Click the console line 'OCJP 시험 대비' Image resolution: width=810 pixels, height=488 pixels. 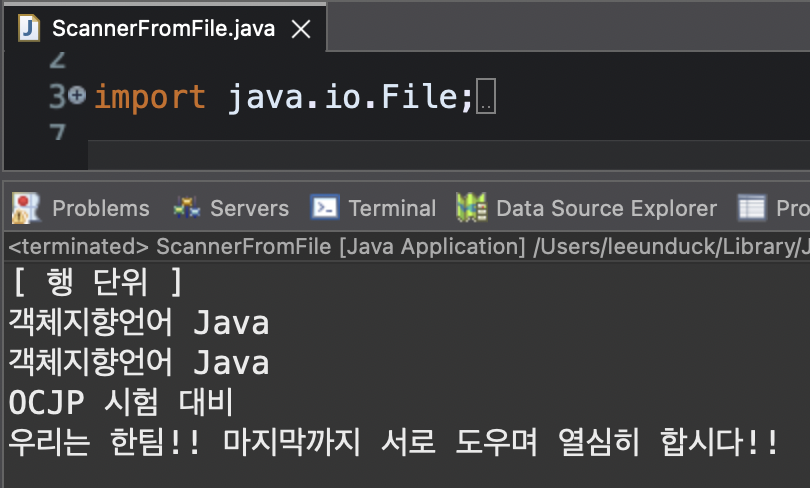(x=121, y=402)
